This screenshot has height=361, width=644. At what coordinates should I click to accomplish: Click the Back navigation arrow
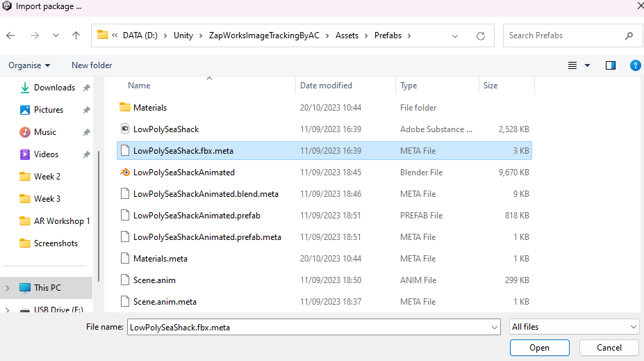tap(10, 35)
